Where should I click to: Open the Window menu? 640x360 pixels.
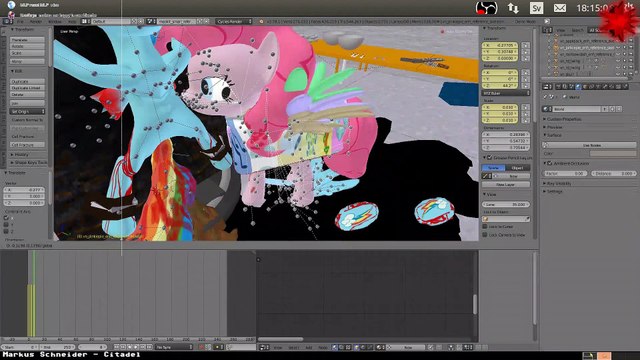(x=55, y=21)
